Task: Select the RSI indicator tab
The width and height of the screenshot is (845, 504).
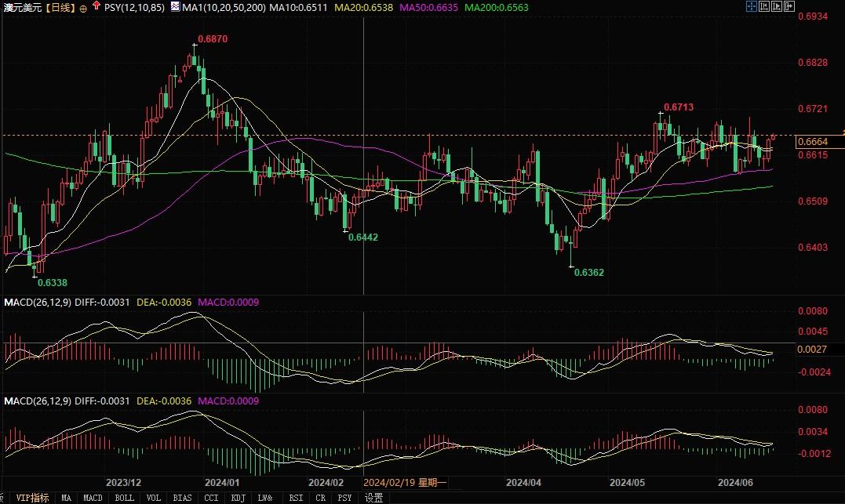Action: (x=296, y=498)
